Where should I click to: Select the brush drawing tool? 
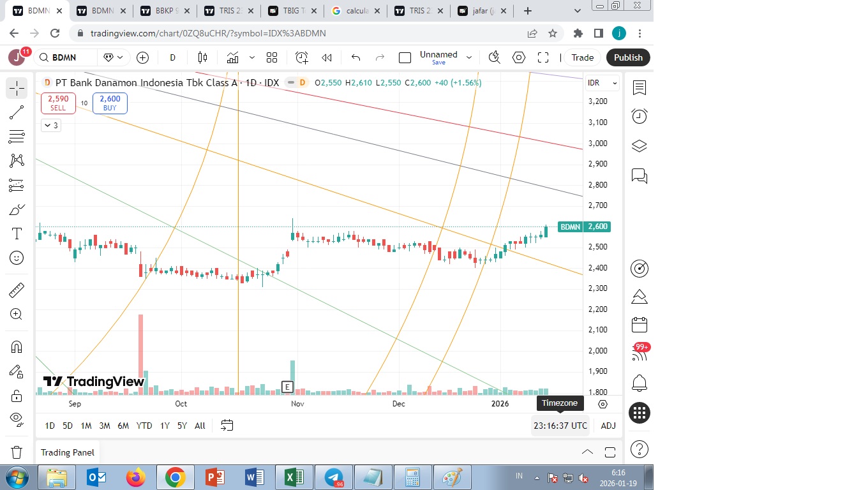click(17, 209)
